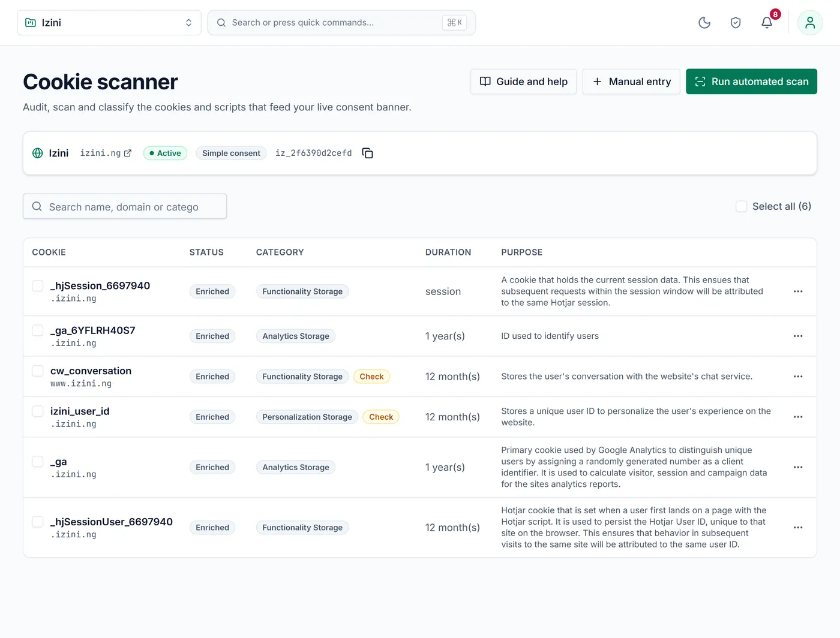The width and height of the screenshot is (840, 638).
Task: Click the _hjSessionUser_6697940 cookie name
Action: [x=112, y=522]
